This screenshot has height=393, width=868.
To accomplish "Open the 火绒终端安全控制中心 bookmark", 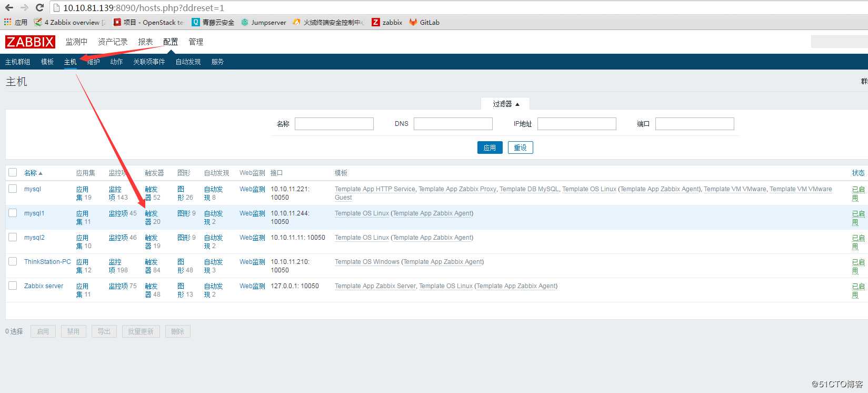I will coord(328,22).
